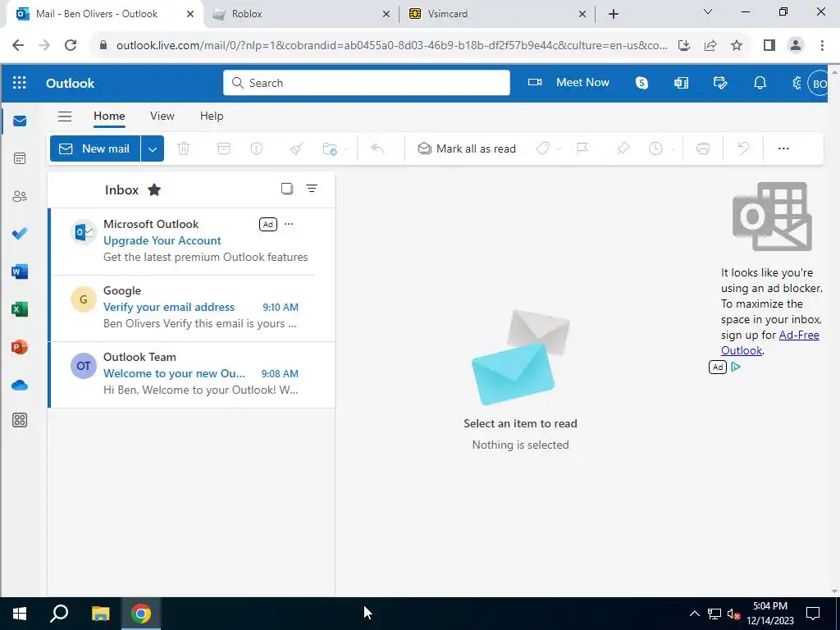Viewport: 840px width, 630px height.
Task: Open the BO account profile avatar
Action: click(x=818, y=84)
